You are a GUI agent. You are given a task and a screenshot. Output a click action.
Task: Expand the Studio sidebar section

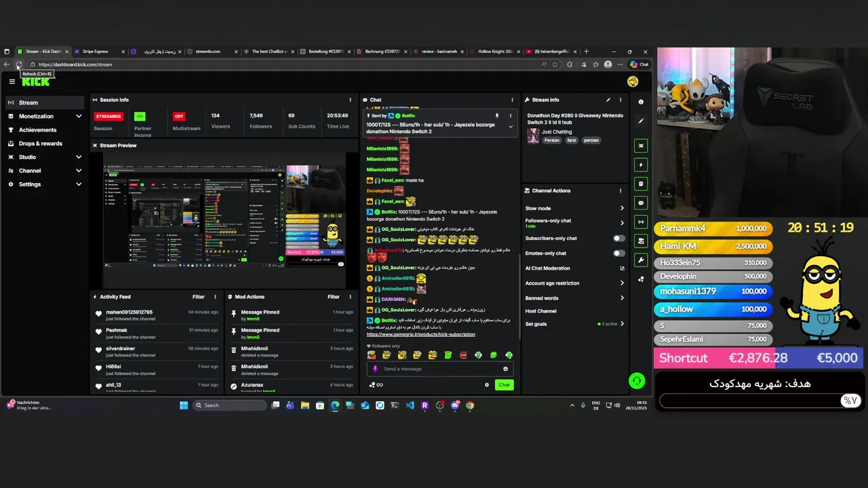(79, 157)
